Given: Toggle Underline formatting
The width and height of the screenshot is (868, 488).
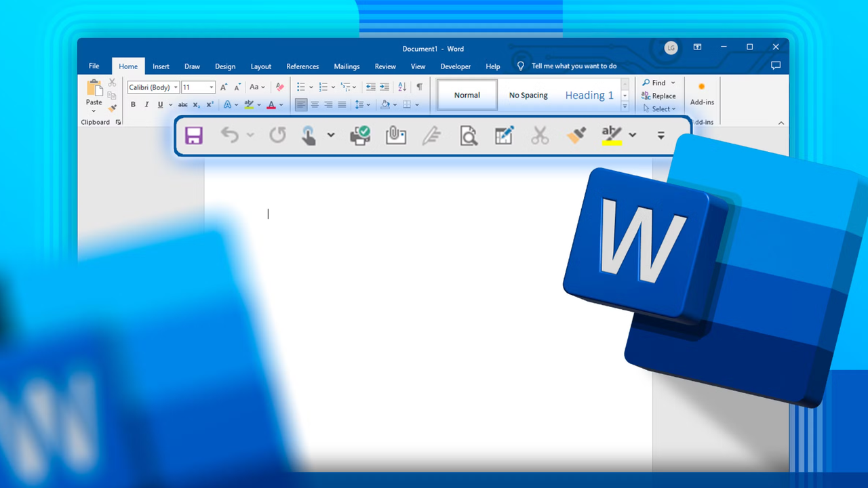Looking at the screenshot, I should coord(160,104).
